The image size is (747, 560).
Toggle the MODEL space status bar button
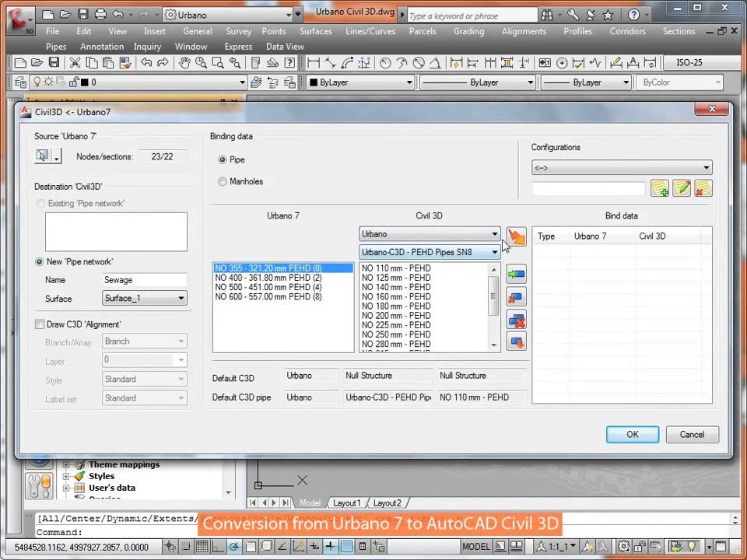click(x=476, y=547)
